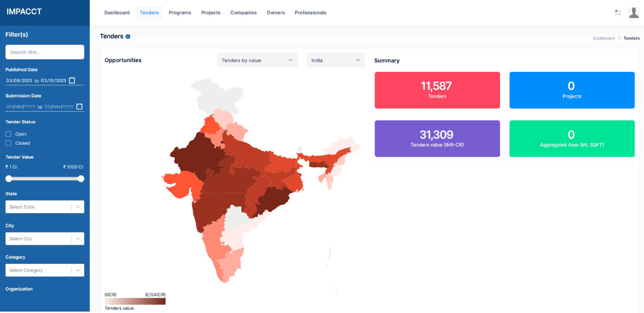Open the Tenders by value dropdown
The width and height of the screenshot is (644, 313).
pyautogui.click(x=257, y=60)
